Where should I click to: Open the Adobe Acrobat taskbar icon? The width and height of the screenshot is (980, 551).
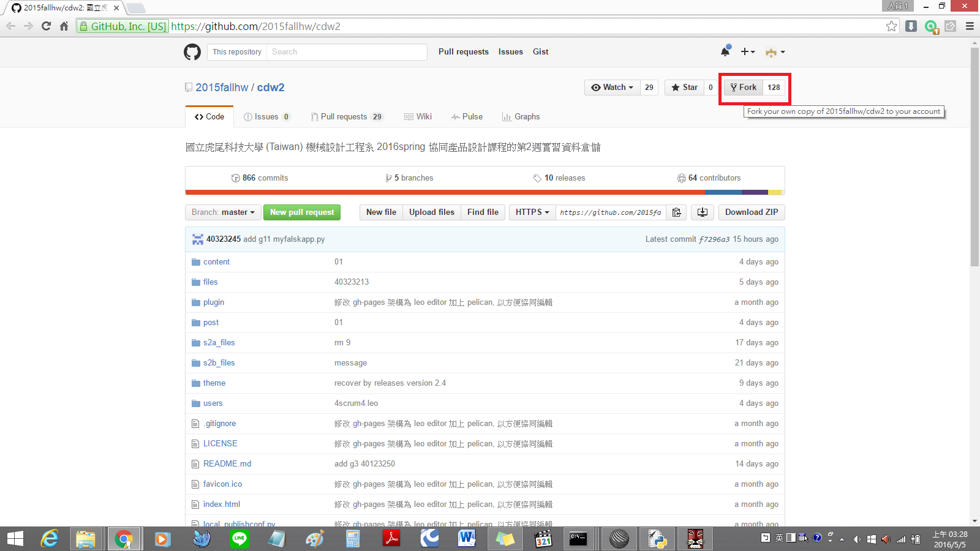391,539
